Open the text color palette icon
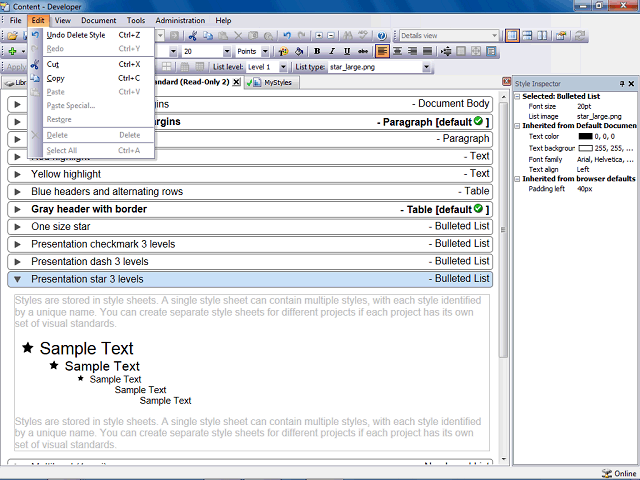Viewport: 640px width, 480px height. tap(283, 51)
